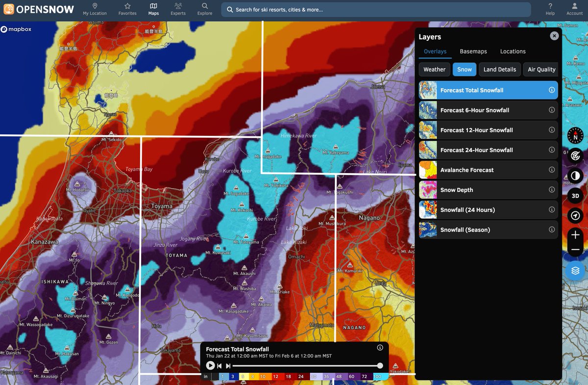This screenshot has height=385, width=588.
Task: Click the radar map control icon
Action: coord(575,155)
